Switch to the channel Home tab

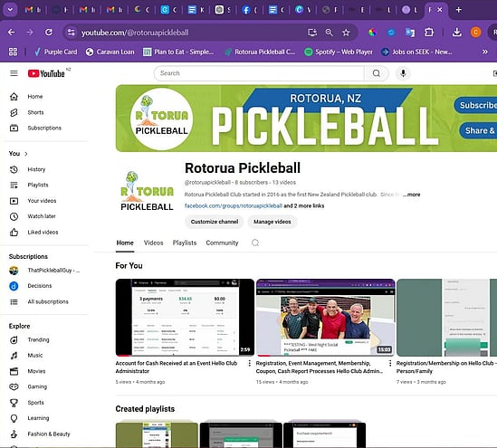125,243
